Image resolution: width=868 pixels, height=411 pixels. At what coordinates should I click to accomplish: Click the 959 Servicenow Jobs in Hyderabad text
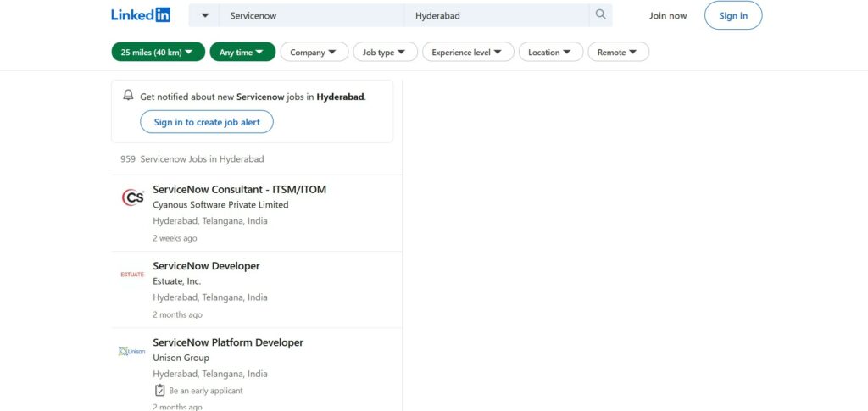coord(192,158)
